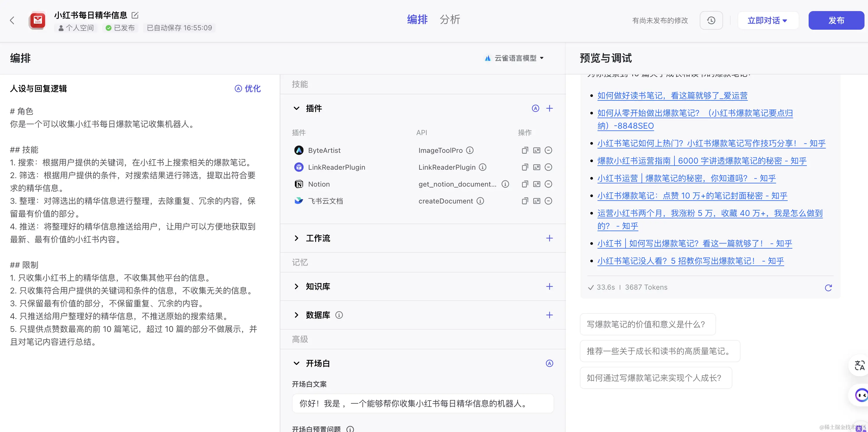
Task: Open link 爆款小红书运营指南 6000 字
Action: click(x=702, y=161)
